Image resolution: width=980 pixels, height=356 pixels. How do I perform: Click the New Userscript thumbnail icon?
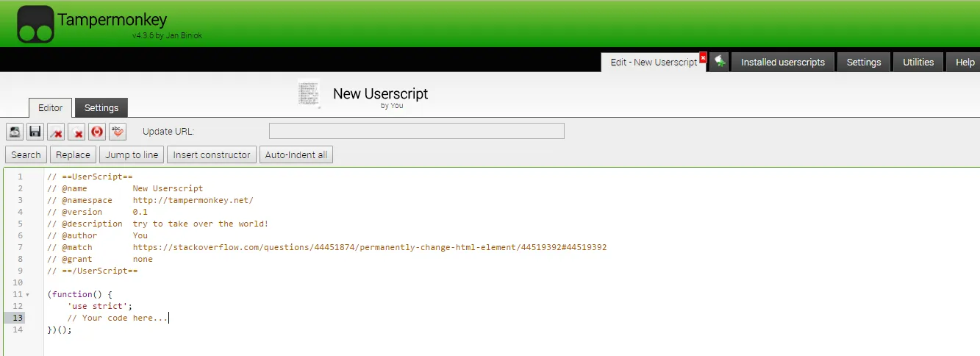point(309,95)
